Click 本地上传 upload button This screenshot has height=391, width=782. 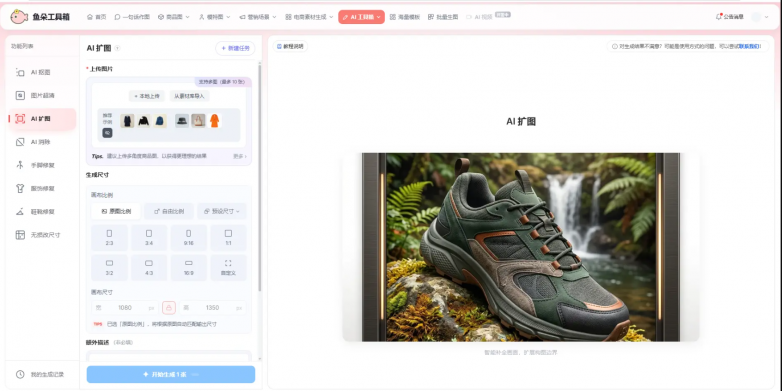(x=147, y=96)
